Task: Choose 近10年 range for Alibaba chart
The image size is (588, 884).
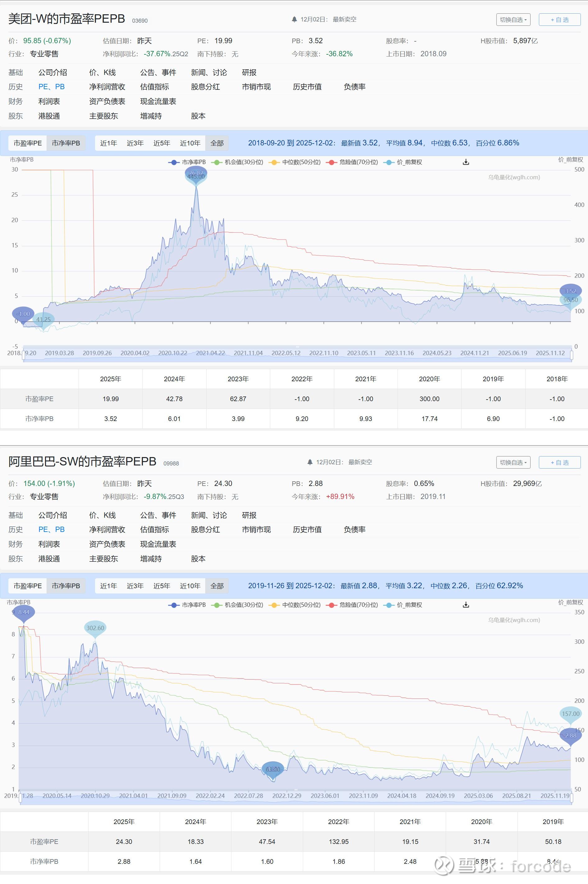Action: 190,586
